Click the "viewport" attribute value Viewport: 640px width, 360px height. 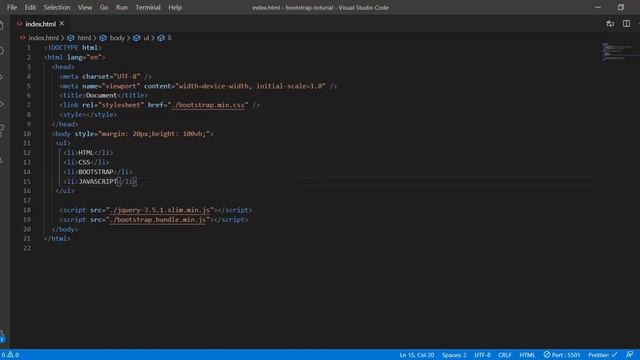tap(121, 86)
